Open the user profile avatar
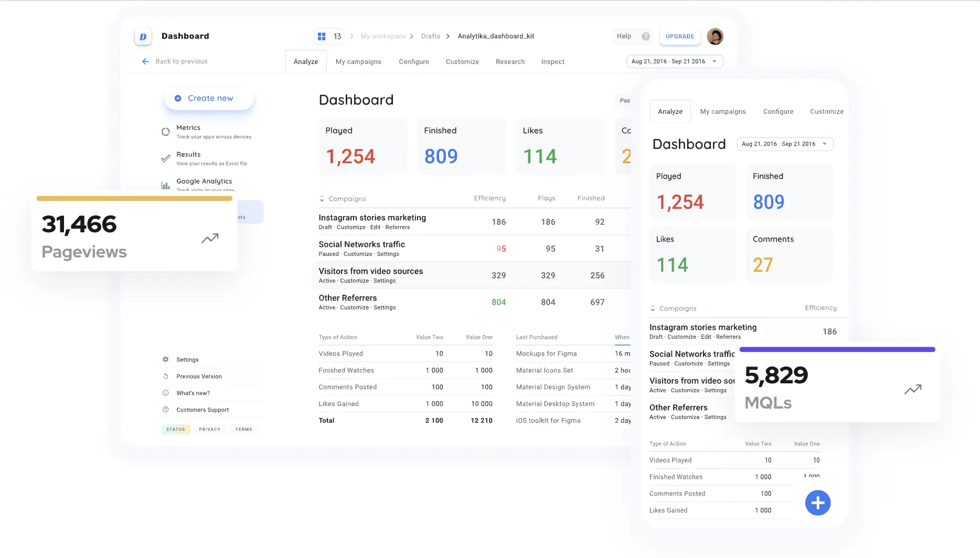Viewport: 980px width, 558px height. click(x=715, y=36)
